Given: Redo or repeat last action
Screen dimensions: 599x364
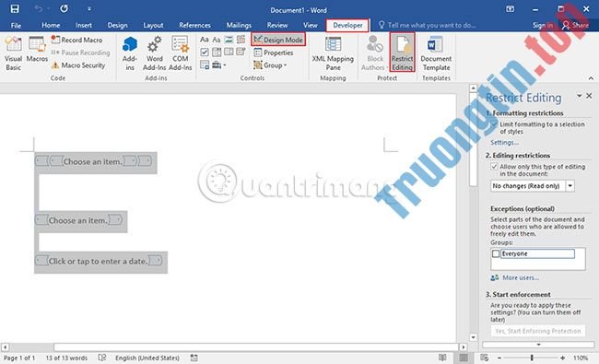Looking at the screenshot, I should [x=64, y=9].
